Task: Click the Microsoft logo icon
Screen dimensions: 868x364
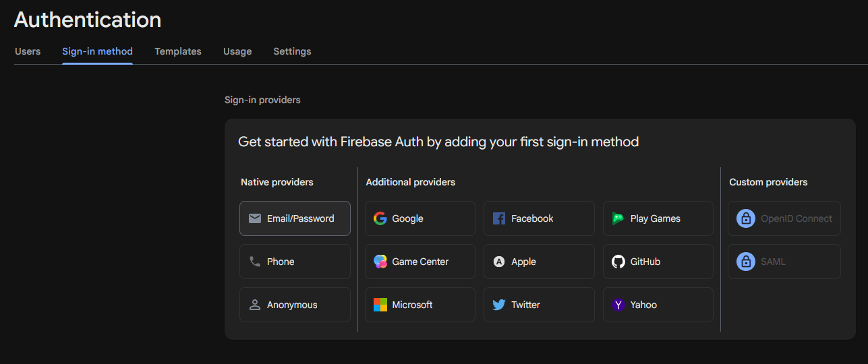Action: [x=380, y=305]
